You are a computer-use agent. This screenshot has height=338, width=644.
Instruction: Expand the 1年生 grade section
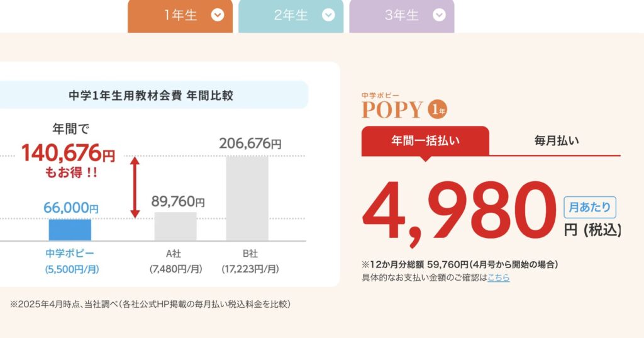pos(180,16)
